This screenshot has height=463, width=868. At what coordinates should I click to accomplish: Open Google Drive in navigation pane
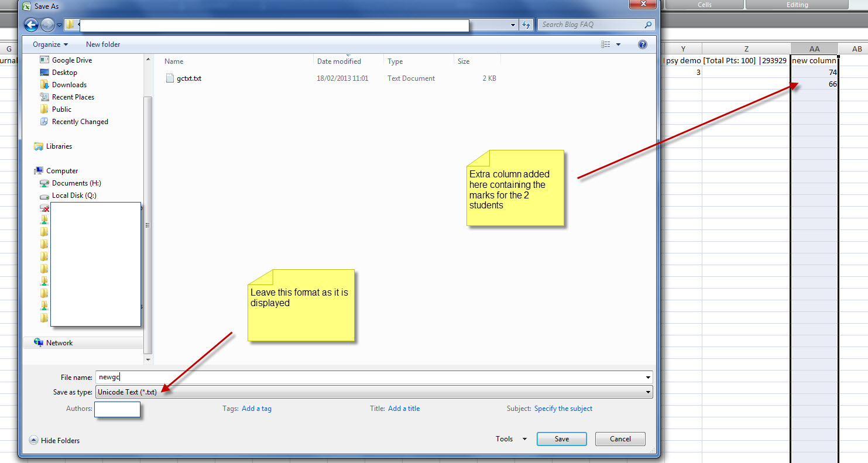(71, 60)
